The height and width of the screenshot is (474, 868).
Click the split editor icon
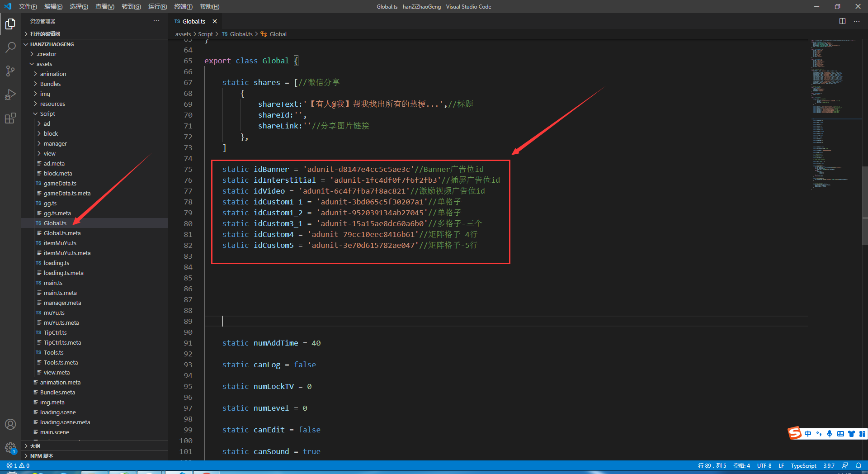842,21
